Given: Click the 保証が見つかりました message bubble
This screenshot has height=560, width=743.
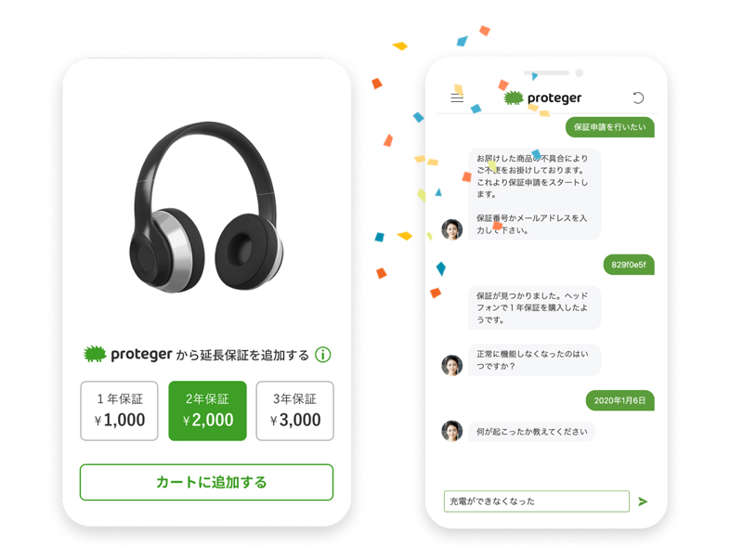Looking at the screenshot, I should pyautogui.click(x=535, y=307).
